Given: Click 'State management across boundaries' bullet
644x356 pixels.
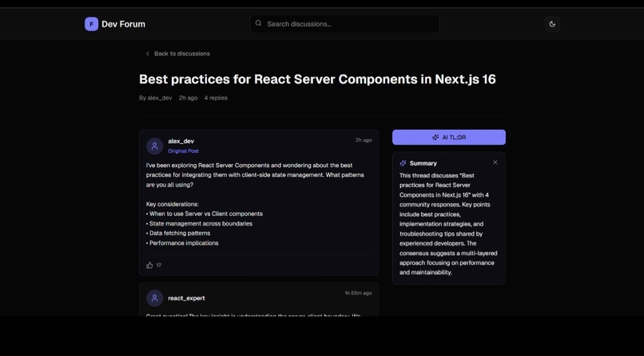Looking at the screenshot, I should pos(199,224).
